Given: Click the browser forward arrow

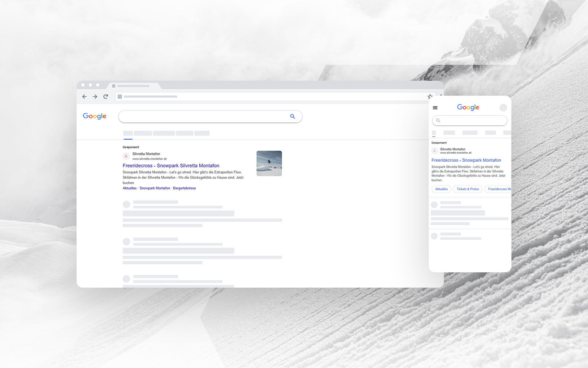Looking at the screenshot, I should click(95, 96).
